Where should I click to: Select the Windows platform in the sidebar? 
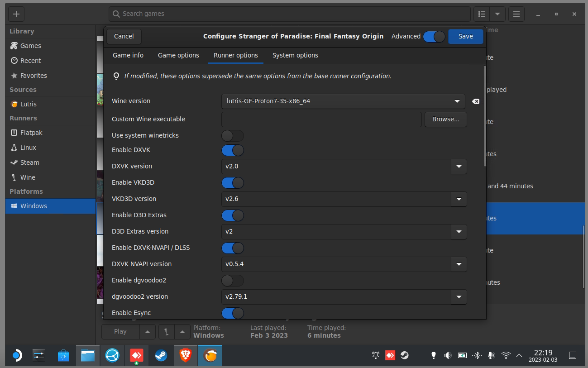click(x=50, y=206)
